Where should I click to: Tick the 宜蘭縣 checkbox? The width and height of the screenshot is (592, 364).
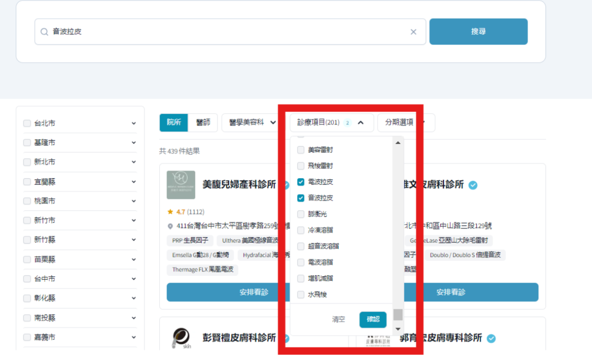coord(27,182)
